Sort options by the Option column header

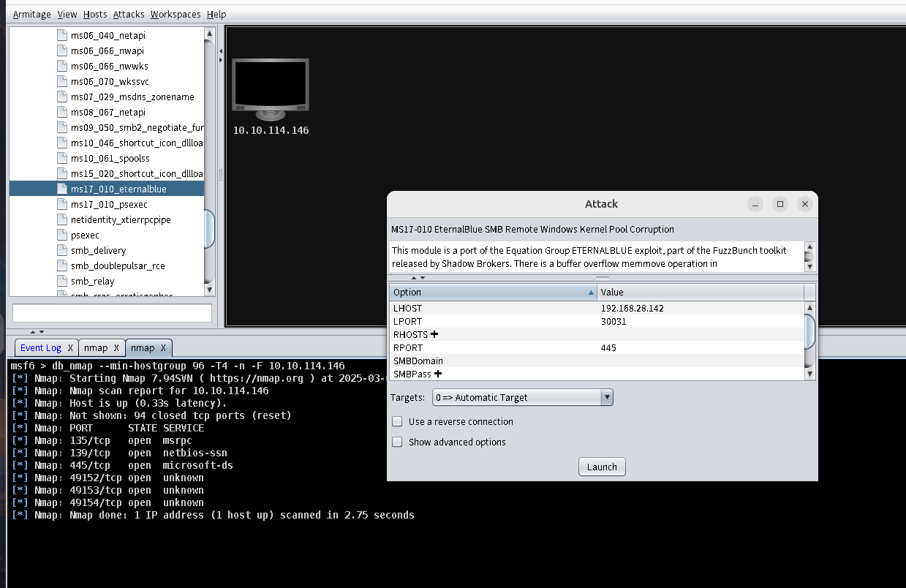(493, 293)
